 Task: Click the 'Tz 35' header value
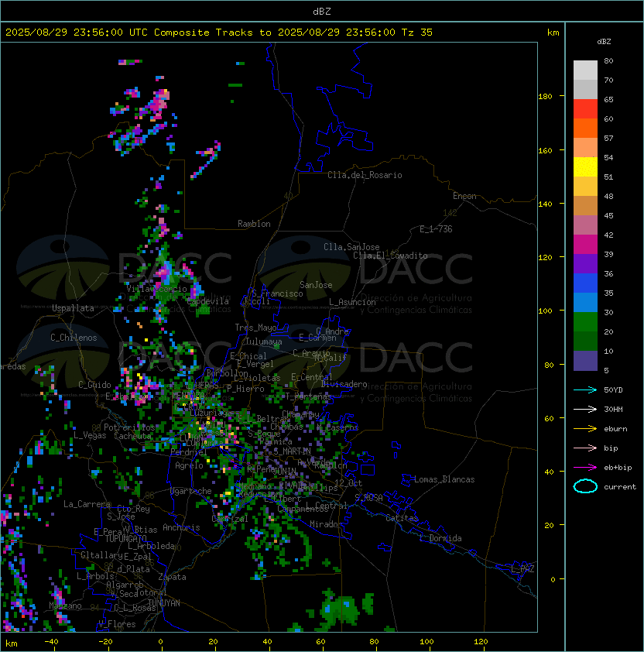click(x=417, y=33)
